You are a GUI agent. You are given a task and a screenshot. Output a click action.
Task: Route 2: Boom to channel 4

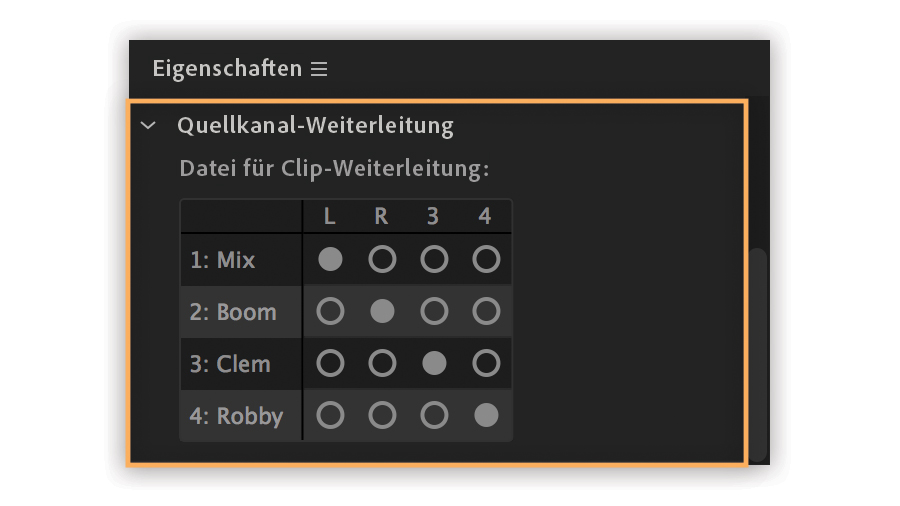coord(486,312)
